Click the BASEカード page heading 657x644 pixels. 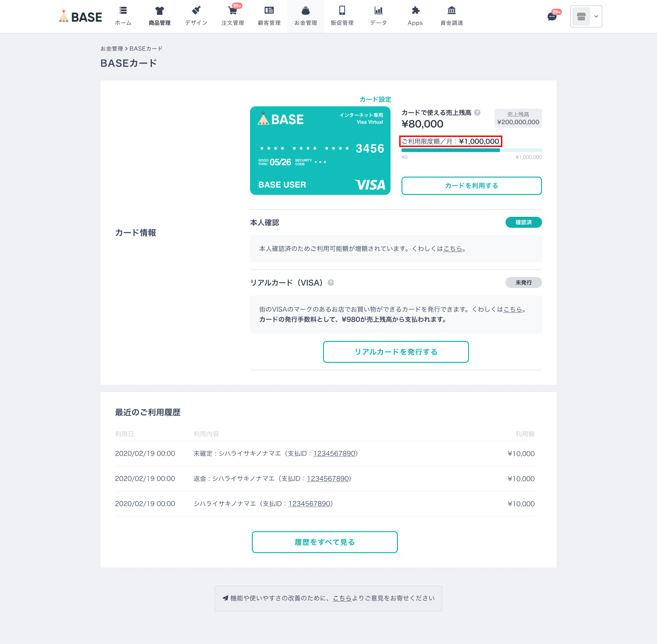click(x=129, y=63)
